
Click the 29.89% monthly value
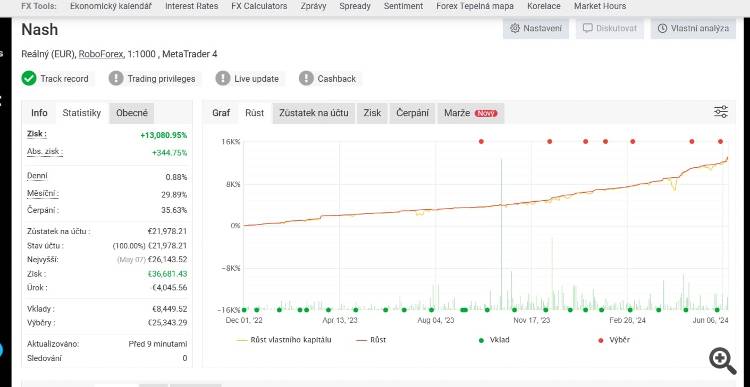tap(174, 195)
